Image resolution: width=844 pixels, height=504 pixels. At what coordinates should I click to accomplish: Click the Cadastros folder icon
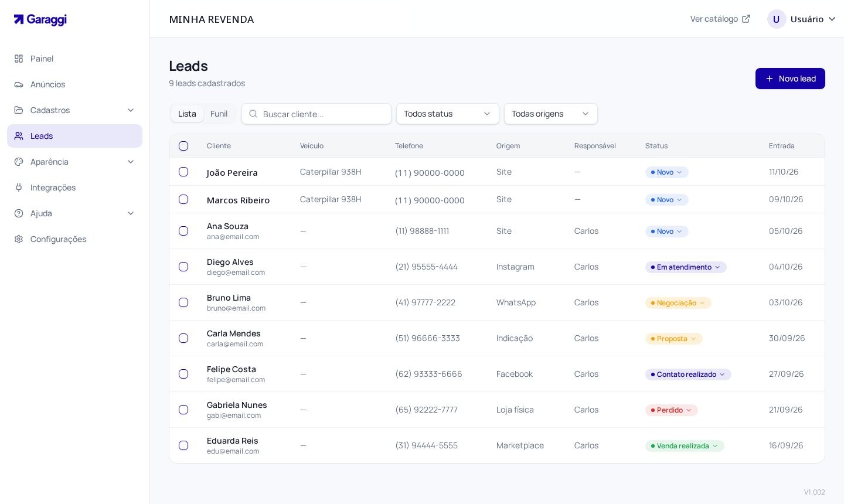19,110
